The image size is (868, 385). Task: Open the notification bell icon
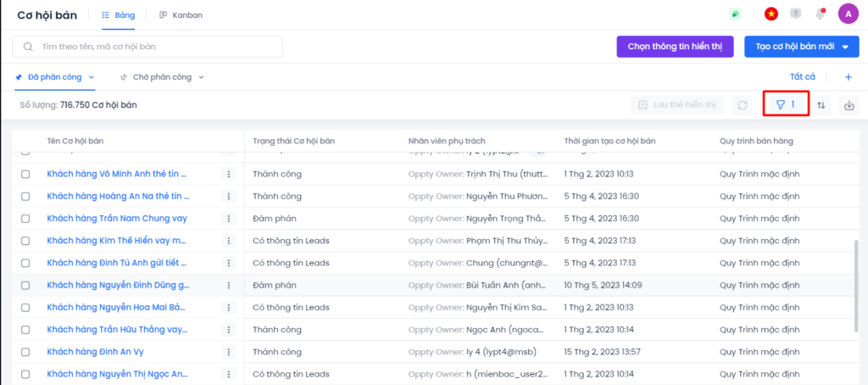click(x=820, y=14)
